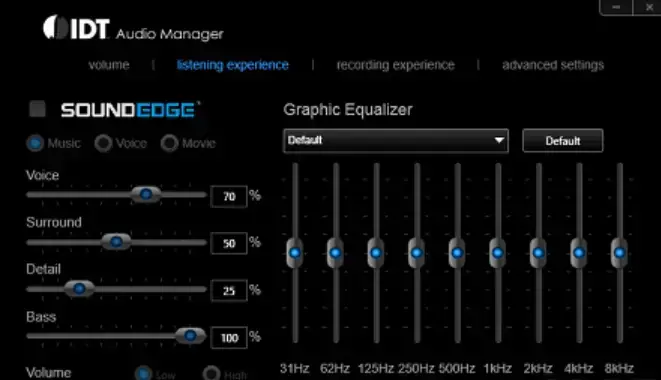661x380 pixels.
Task: Click the Voice percentage field showing 70
Action: click(x=229, y=197)
